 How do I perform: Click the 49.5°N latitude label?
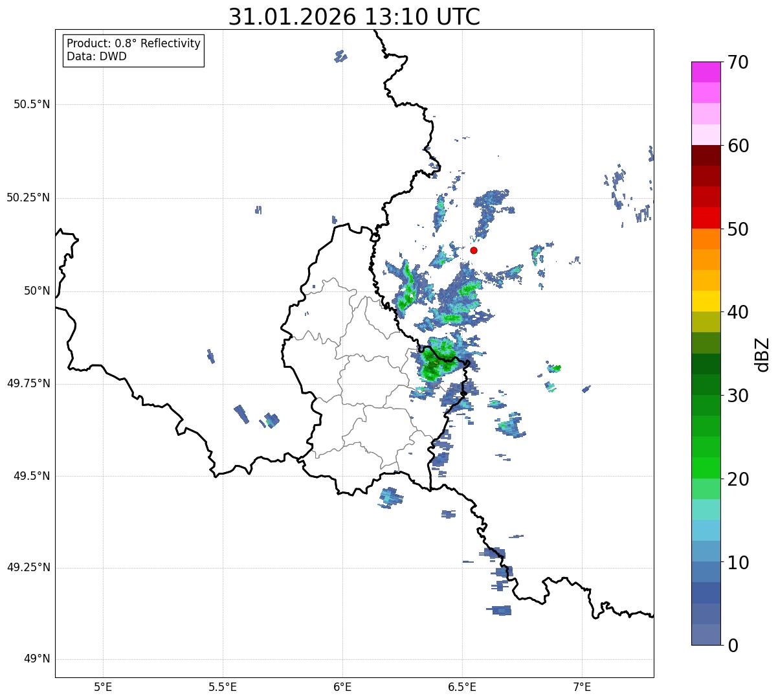[x=32, y=476]
